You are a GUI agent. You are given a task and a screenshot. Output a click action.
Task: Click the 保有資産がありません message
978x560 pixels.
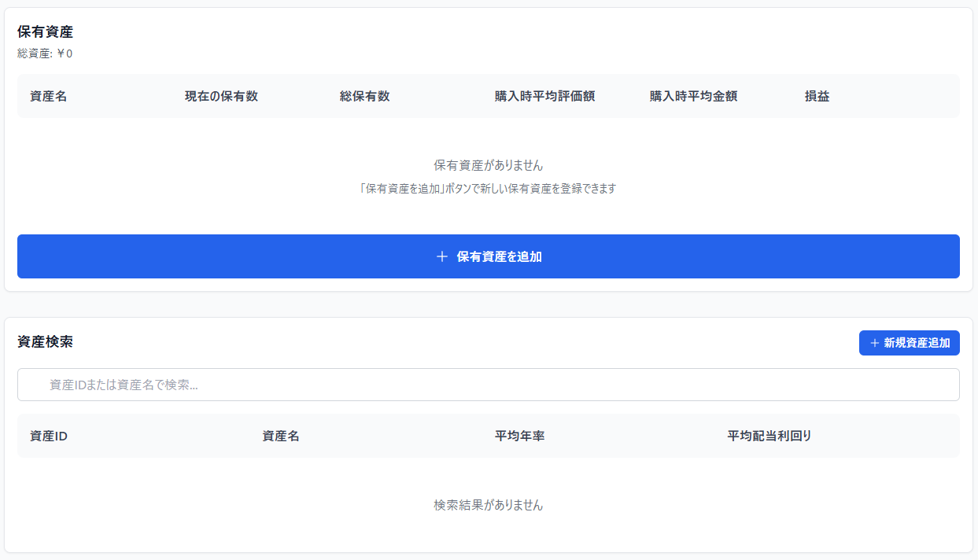489,165
